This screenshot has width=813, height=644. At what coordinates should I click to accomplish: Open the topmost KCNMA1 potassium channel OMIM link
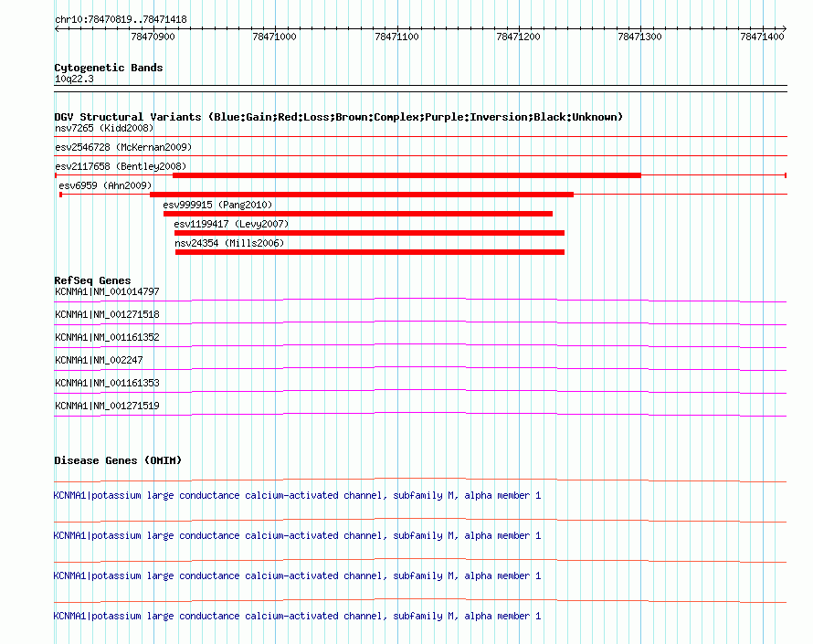click(297, 496)
